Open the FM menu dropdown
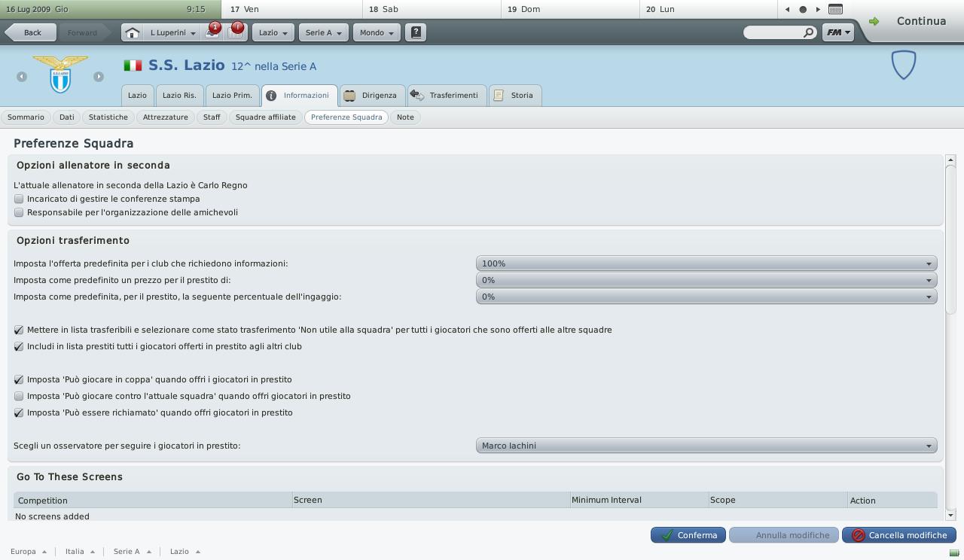This screenshot has height=560, width=964. (x=837, y=32)
